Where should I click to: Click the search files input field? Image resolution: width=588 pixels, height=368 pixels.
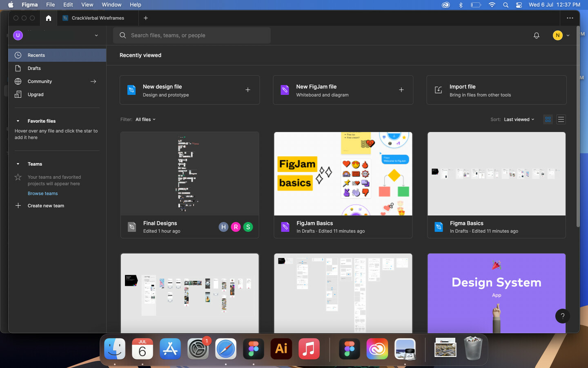click(192, 36)
